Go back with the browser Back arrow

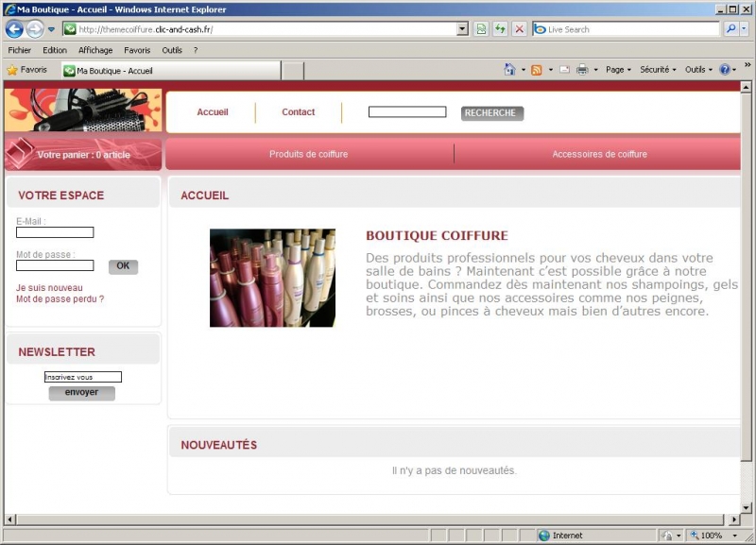pos(14,29)
